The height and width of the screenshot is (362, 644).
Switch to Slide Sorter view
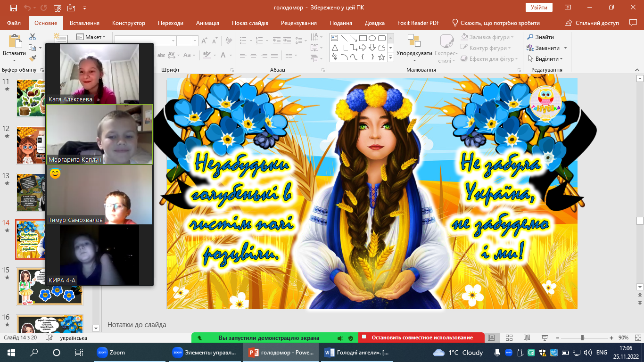pyautogui.click(x=509, y=338)
